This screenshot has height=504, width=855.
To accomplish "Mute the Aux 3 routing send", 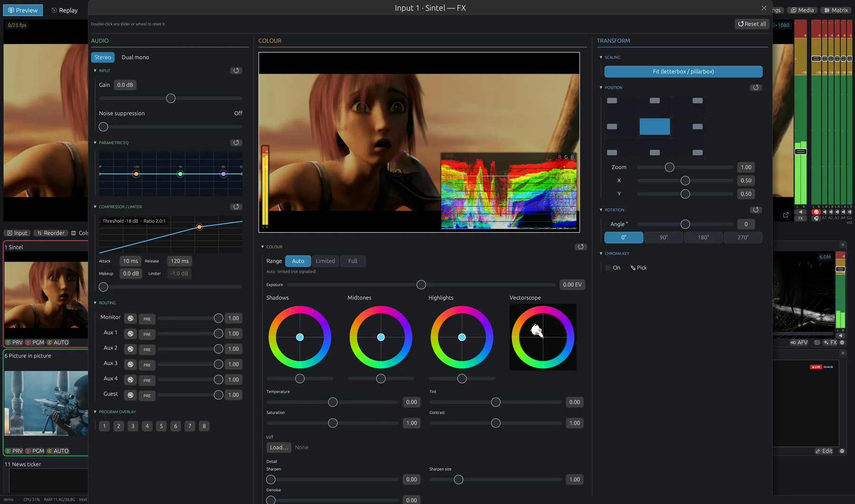I will click(x=131, y=364).
